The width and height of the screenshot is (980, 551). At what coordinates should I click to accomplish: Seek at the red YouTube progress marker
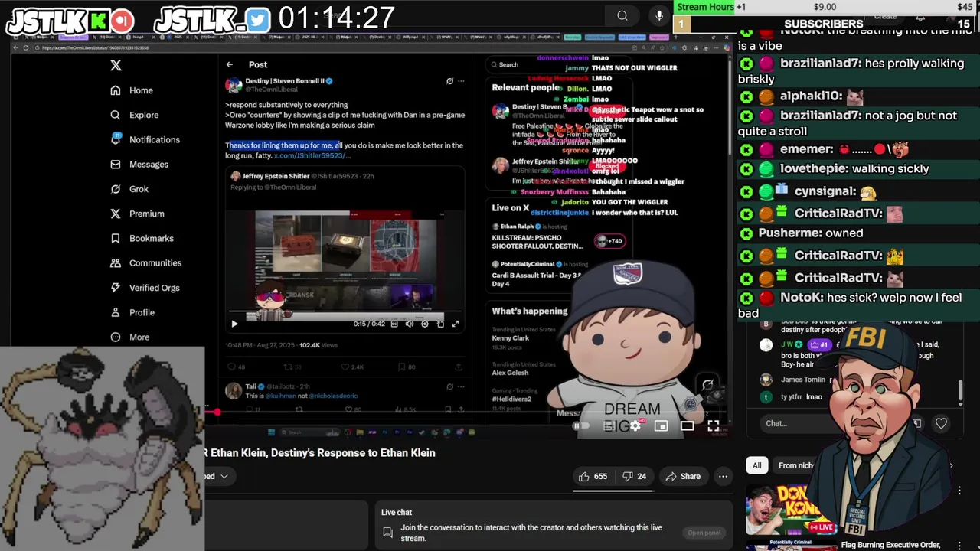click(x=217, y=412)
